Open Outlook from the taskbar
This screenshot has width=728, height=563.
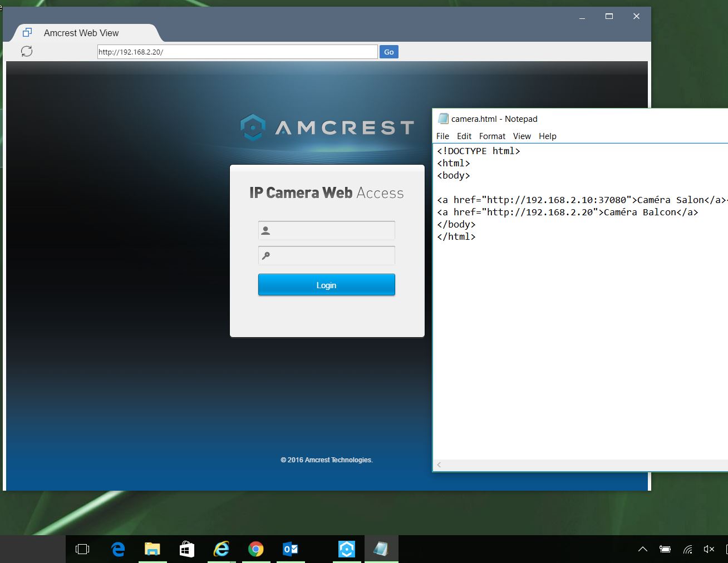(291, 549)
